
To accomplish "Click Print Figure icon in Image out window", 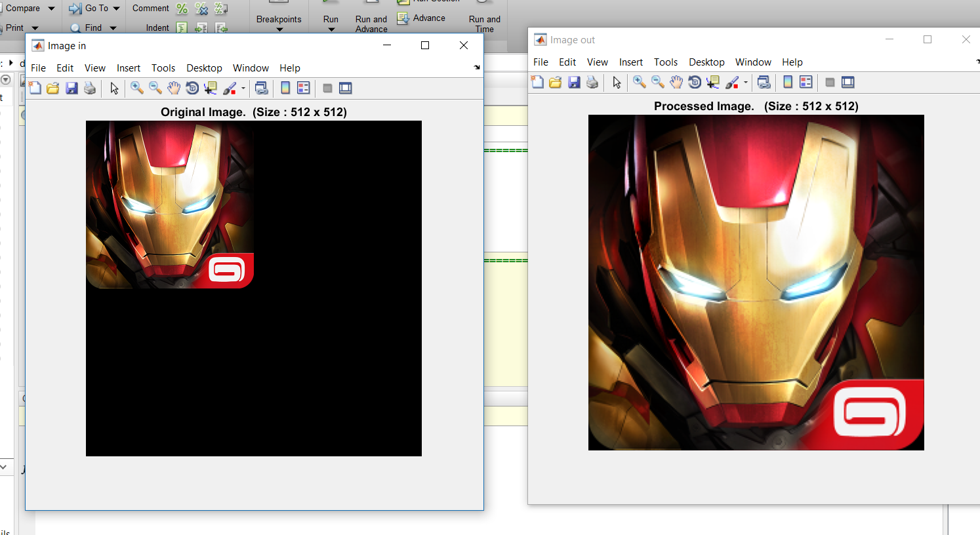I will coord(592,82).
